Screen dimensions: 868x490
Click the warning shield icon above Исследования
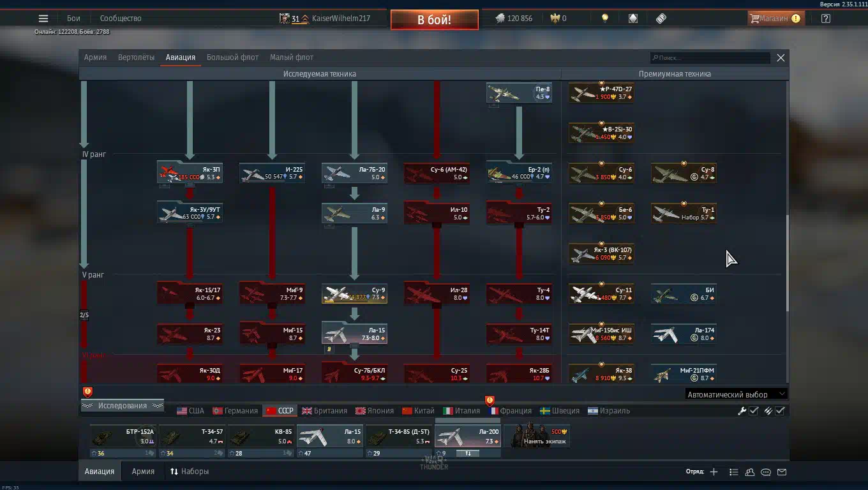point(88,392)
